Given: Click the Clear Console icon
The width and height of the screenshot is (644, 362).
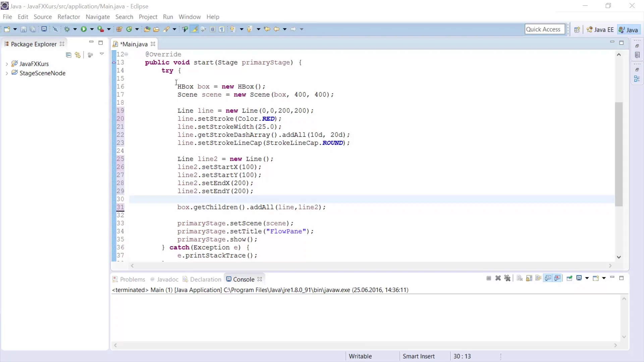Looking at the screenshot, I should coord(520,278).
